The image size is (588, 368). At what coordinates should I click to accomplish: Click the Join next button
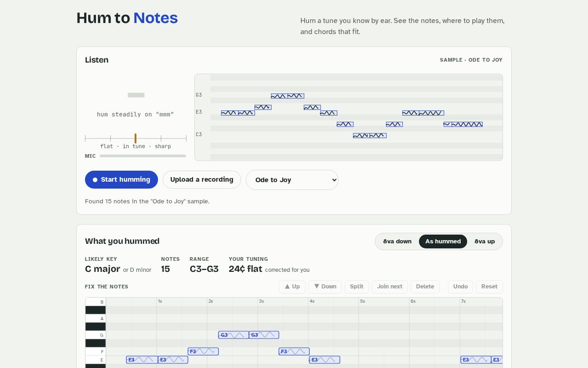[x=390, y=287]
